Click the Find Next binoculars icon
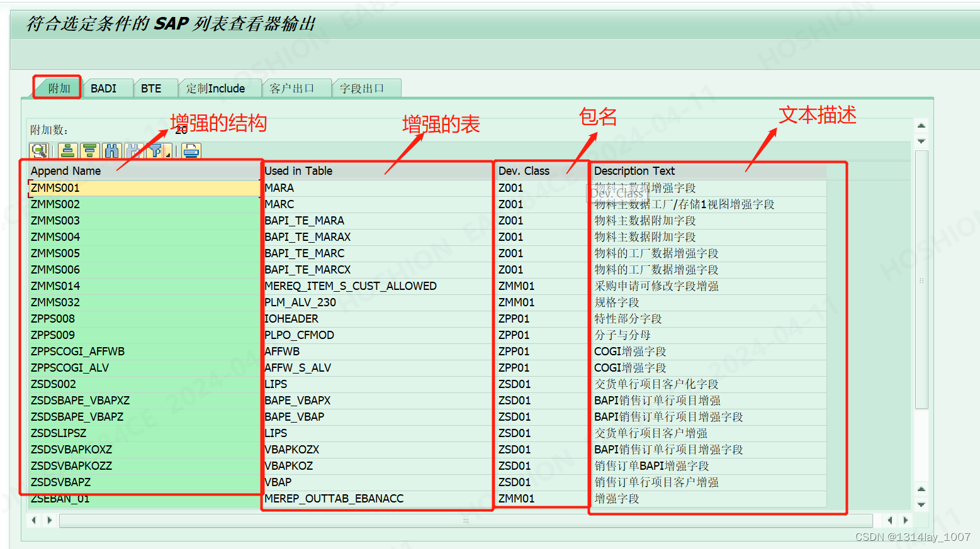Viewport: 980px width, 549px height. tap(134, 151)
